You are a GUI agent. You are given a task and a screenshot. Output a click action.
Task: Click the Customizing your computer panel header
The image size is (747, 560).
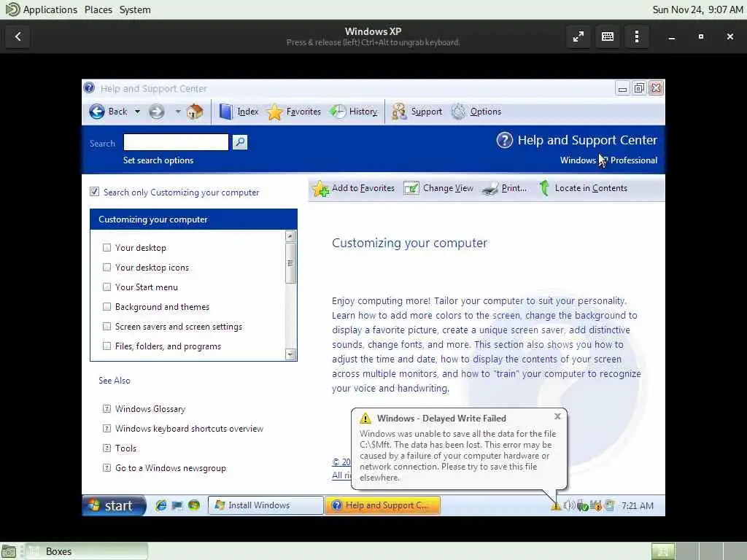(x=193, y=219)
